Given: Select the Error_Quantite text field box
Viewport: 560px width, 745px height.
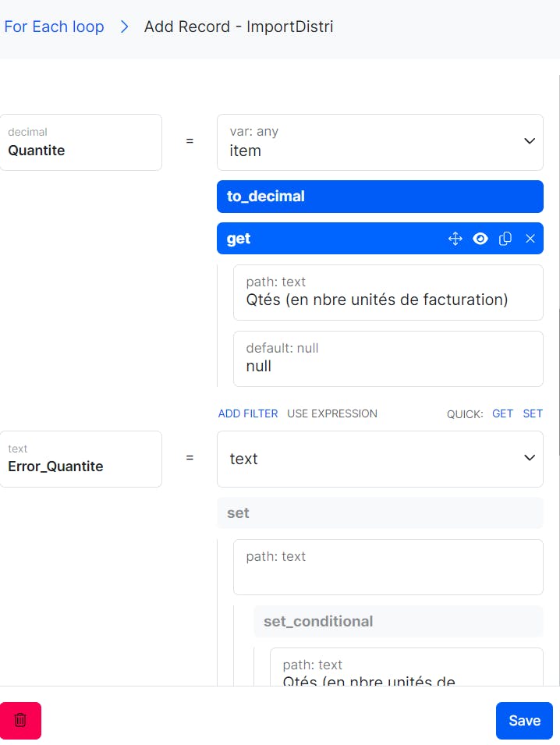Looking at the screenshot, I should (x=81, y=459).
